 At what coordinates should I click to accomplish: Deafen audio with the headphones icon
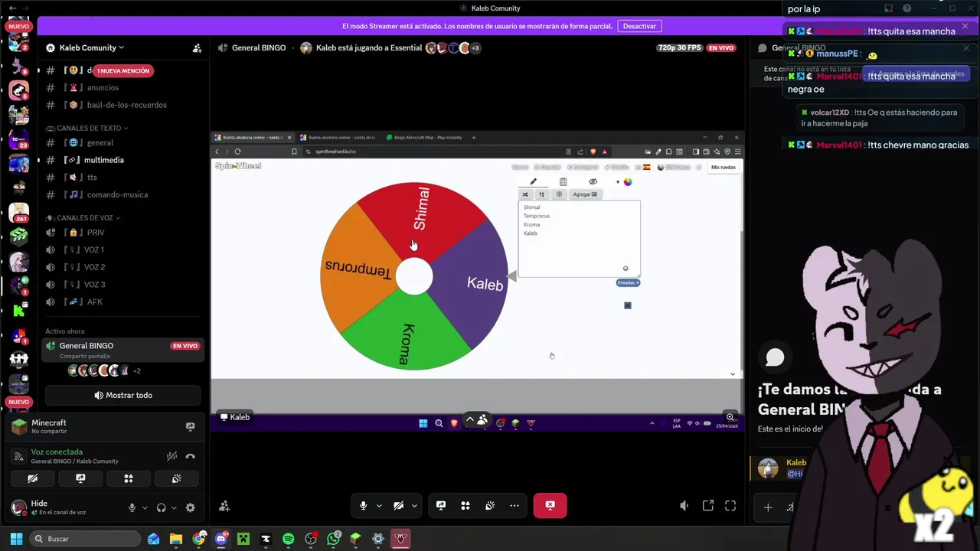[162, 507]
